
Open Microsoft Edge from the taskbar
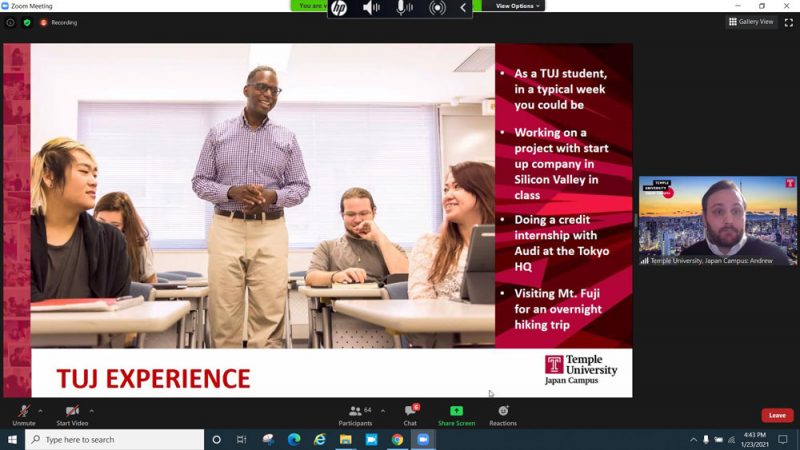pos(294,439)
